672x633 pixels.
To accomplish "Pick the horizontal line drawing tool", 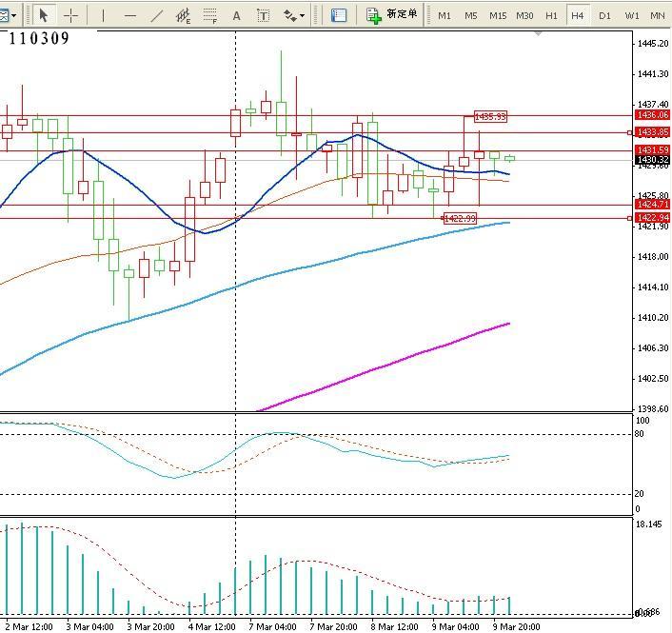I will pyautogui.click(x=130, y=15).
